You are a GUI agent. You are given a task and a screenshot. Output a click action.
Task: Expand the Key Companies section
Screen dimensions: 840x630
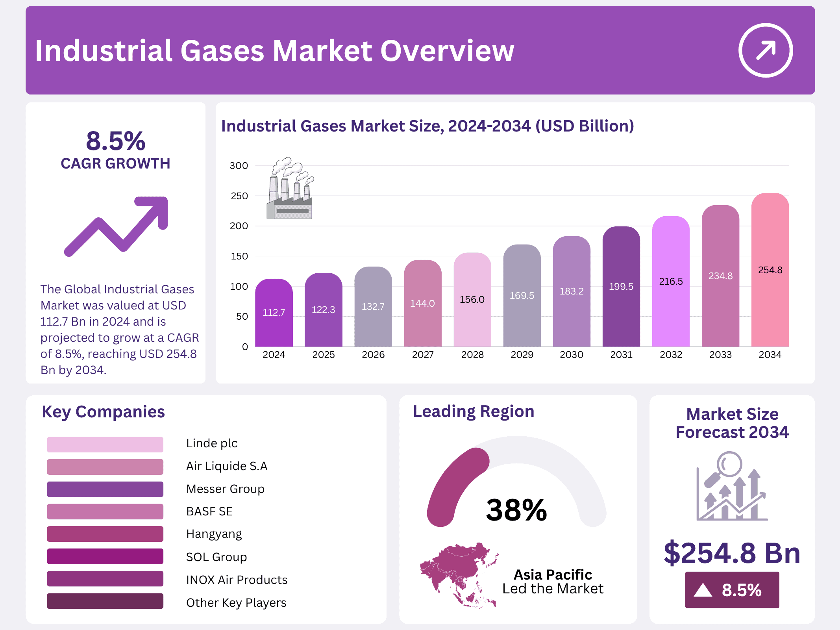click(104, 412)
